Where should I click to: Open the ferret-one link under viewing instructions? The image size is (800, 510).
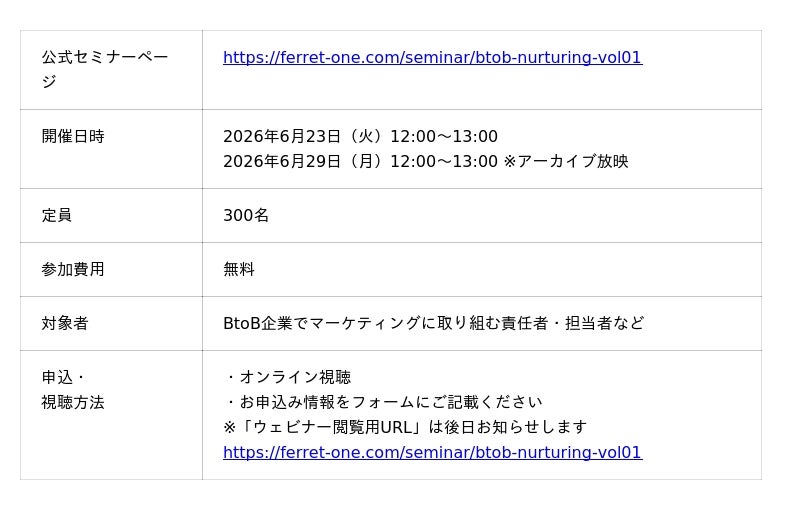432,452
